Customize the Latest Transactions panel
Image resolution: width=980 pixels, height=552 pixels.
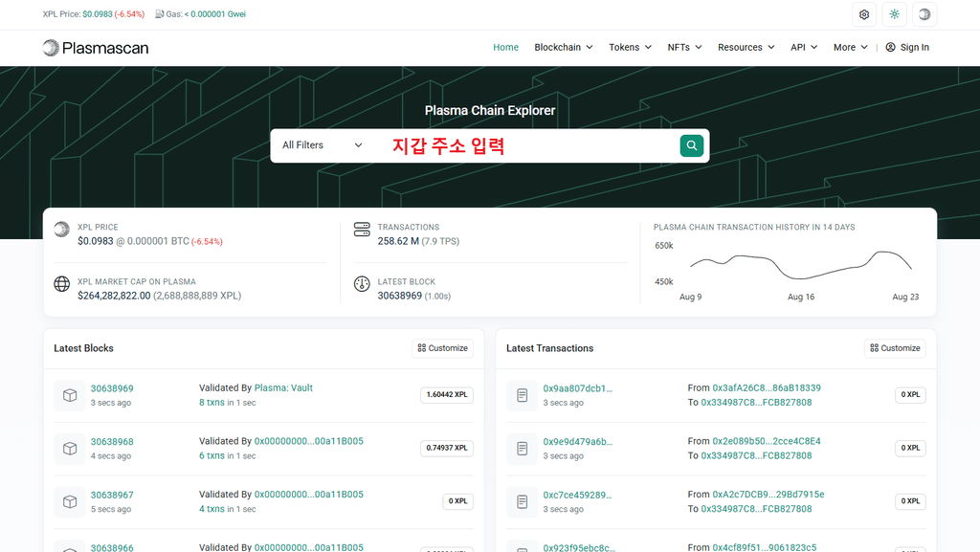(895, 348)
